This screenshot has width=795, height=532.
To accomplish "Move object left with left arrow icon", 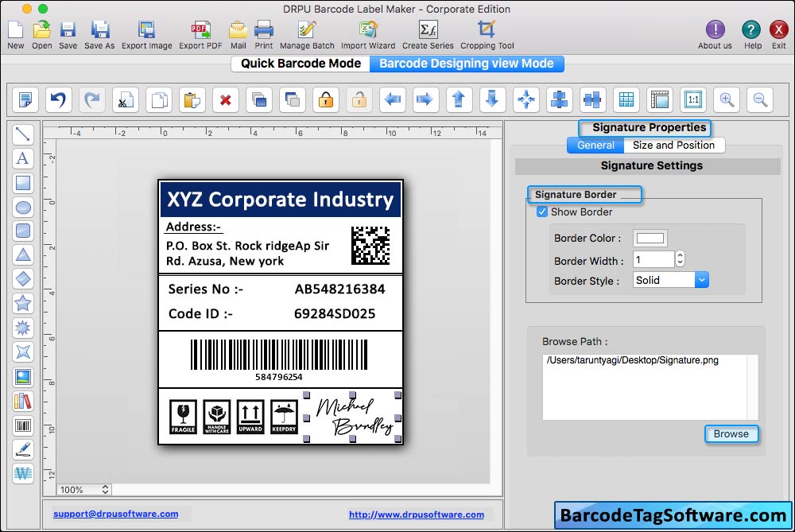I will click(393, 99).
